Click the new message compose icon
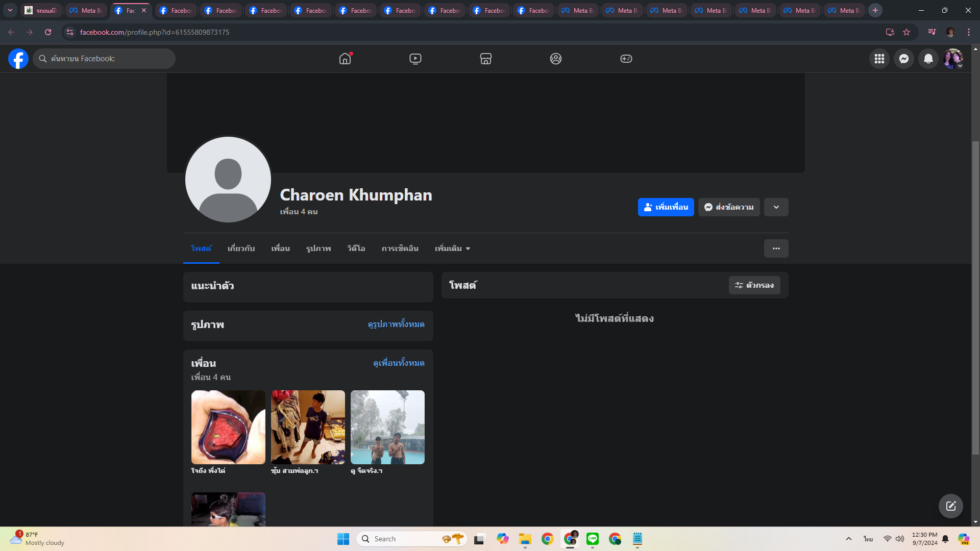The width and height of the screenshot is (980, 551). point(950,506)
